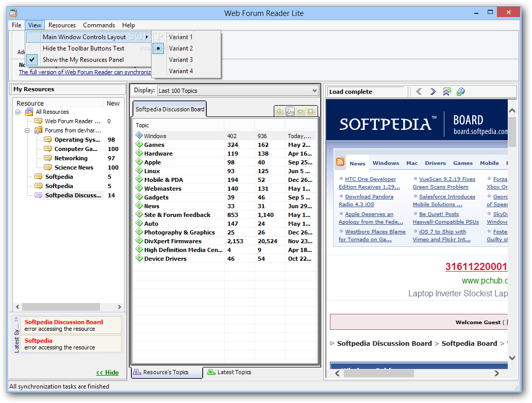Viewport: 532px width, 403px height.
Task: Select layout Variant 2
Action: [186, 48]
